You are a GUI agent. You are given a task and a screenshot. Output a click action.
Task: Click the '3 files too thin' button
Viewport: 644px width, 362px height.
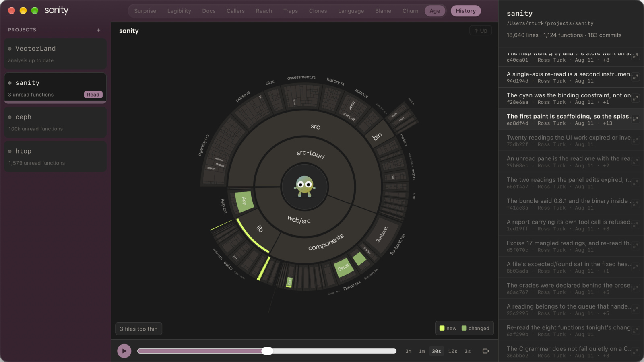click(x=138, y=329)
